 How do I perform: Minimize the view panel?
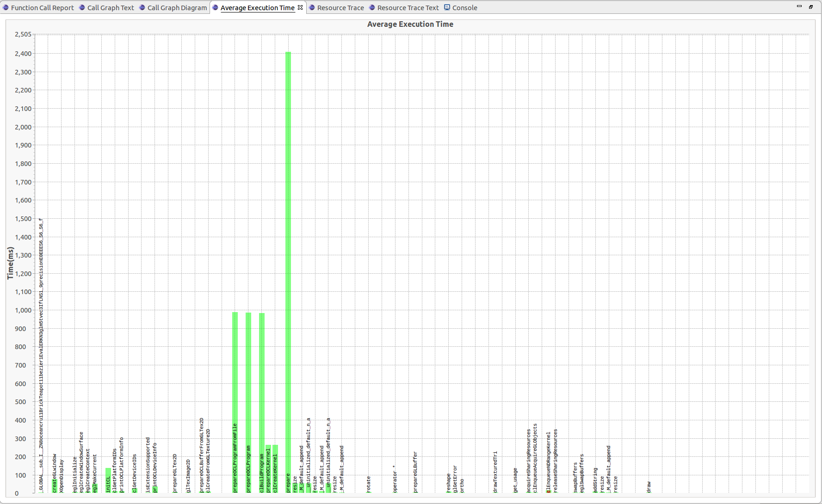click(799, 6)
